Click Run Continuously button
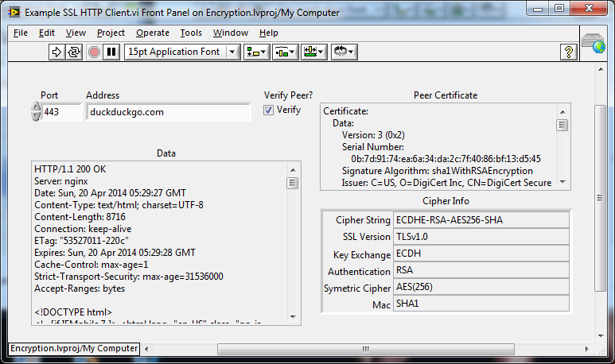 pyautogui.click(x=74, y=52)
